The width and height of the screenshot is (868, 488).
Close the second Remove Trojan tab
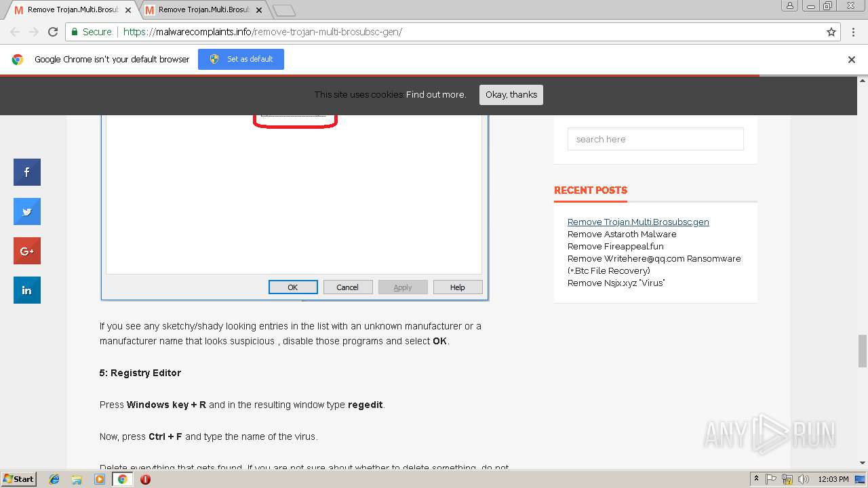(259, 10)
